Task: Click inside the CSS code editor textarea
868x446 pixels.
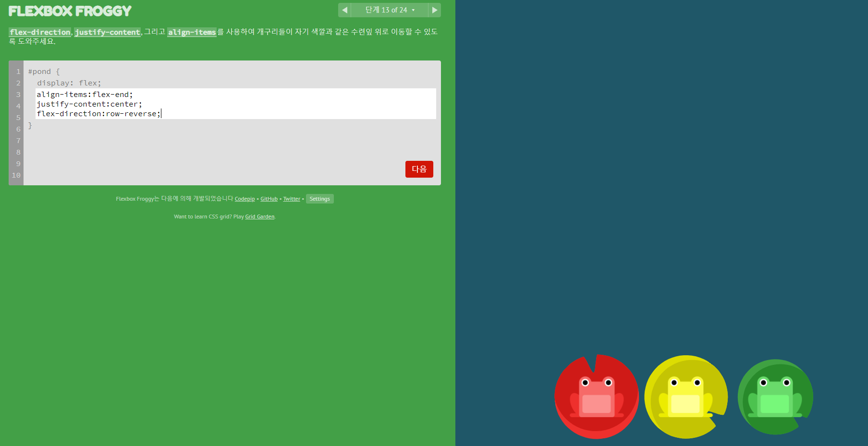Action: (x=236, y=104)
